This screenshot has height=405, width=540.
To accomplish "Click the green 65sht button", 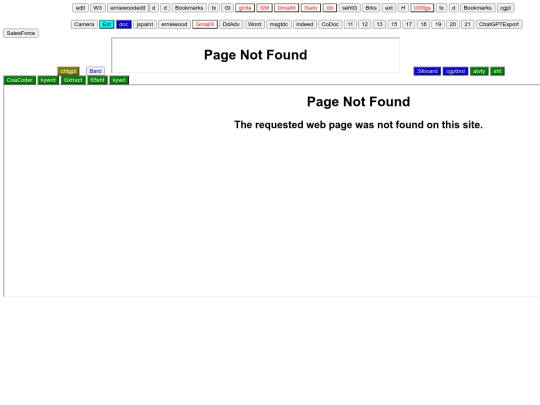I will [97, 80].
